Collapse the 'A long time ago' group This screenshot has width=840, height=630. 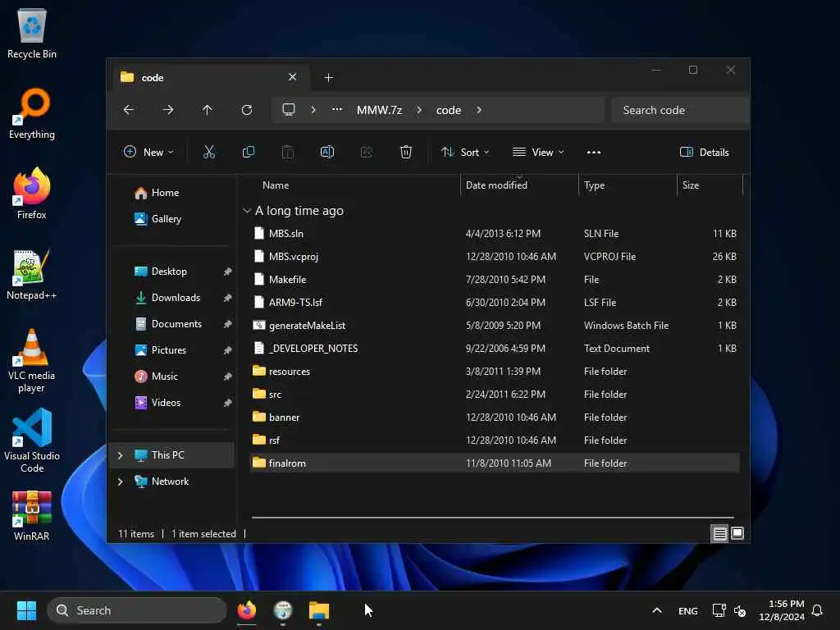[247, 211]
